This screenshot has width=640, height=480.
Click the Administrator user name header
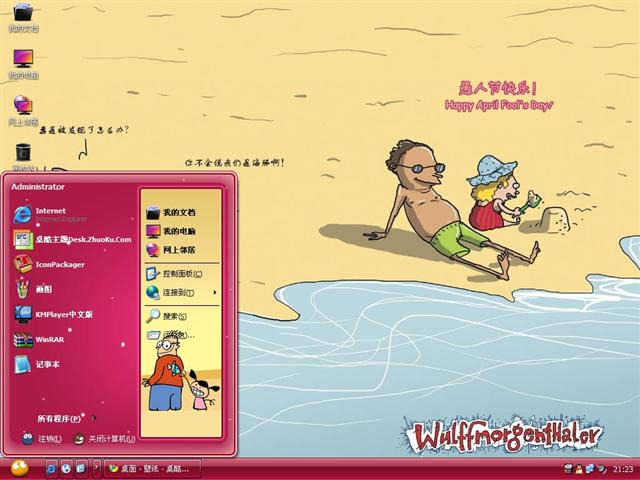38,187
